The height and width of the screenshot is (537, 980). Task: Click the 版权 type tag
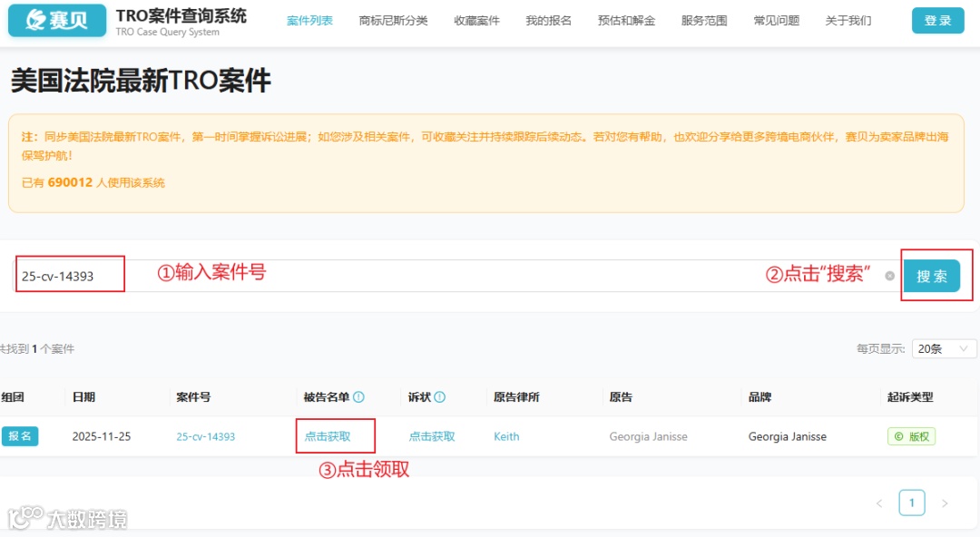point(911,436)
